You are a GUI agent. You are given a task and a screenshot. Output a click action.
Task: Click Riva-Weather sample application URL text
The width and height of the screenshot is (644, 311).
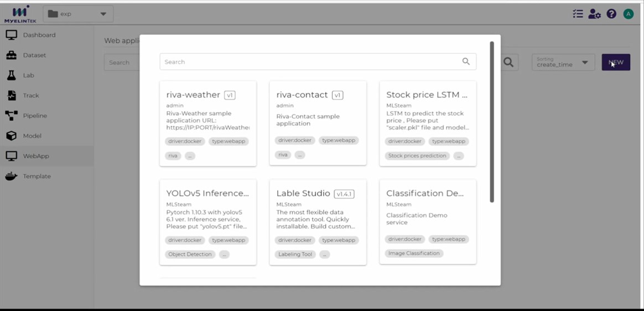(208, 121)
